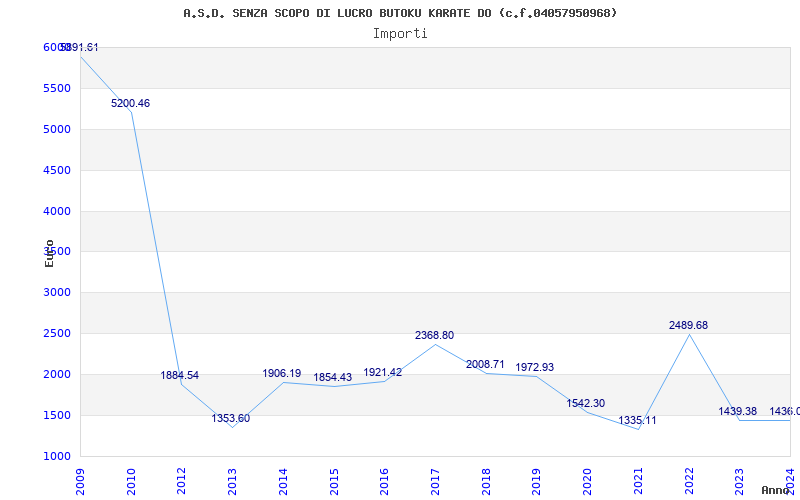The image size is (800, 500).
Task: Click the 5500 y-axis tick label
Action: coord(57,88)
